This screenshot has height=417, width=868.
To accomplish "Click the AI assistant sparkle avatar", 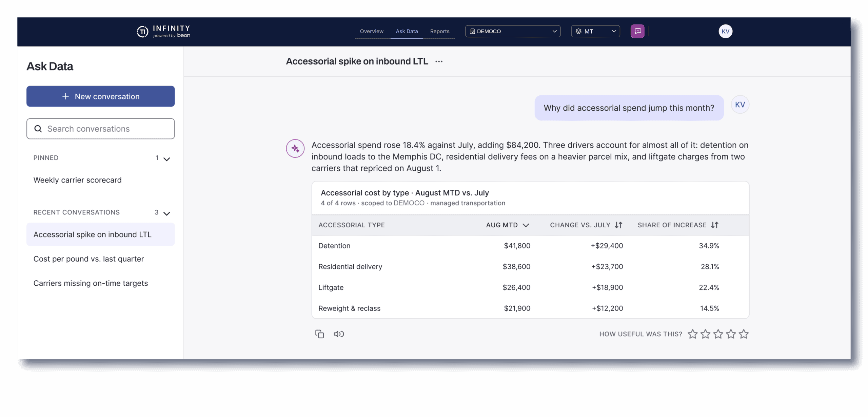I will click(x=295, y=148).
